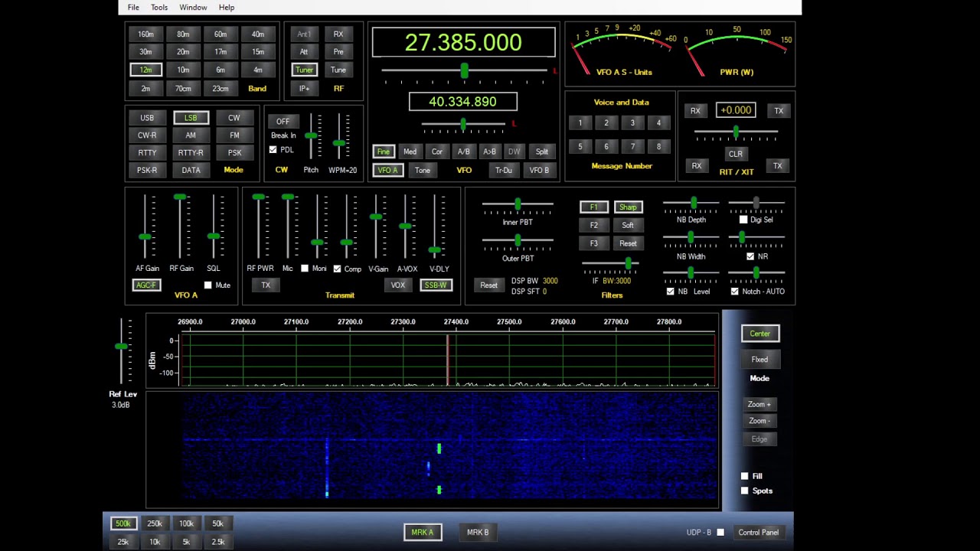
Task: Toggle the SSB-W button
Action: click(x=436, y=285)
